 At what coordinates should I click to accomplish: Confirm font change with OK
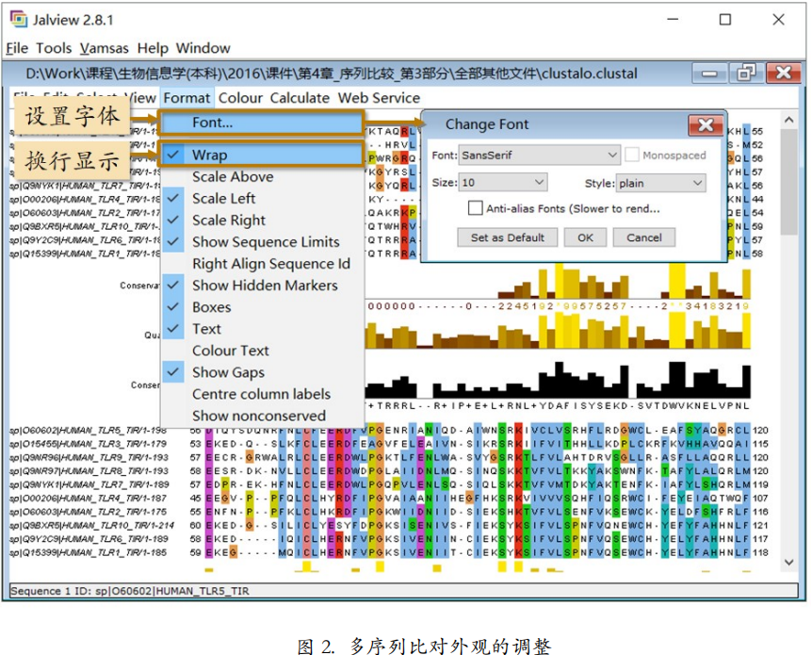click(585, 237)
